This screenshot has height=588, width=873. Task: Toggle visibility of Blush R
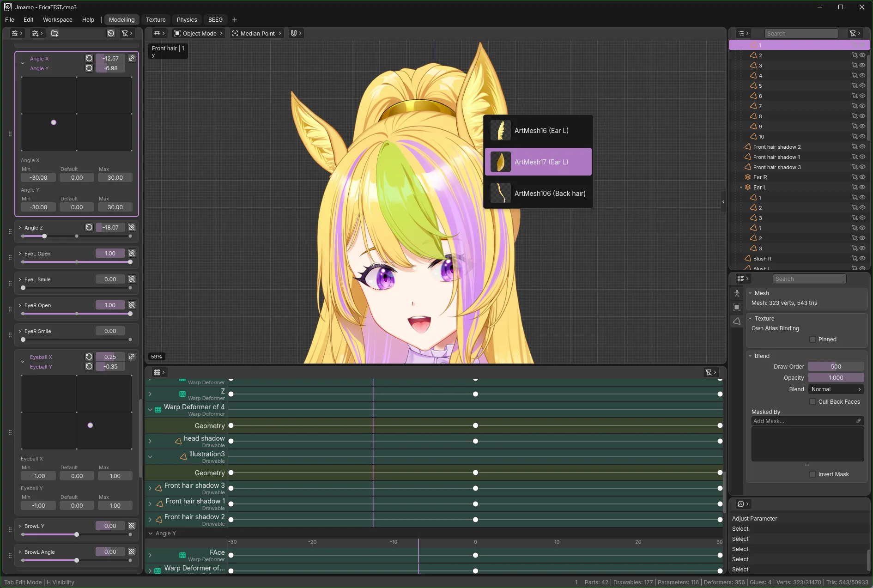pos(862,259)
